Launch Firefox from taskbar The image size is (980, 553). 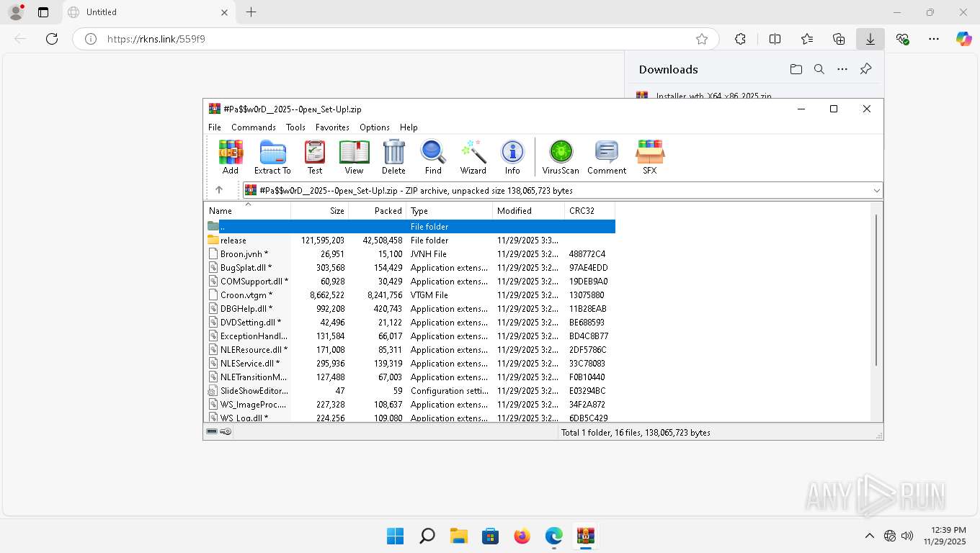522,536
